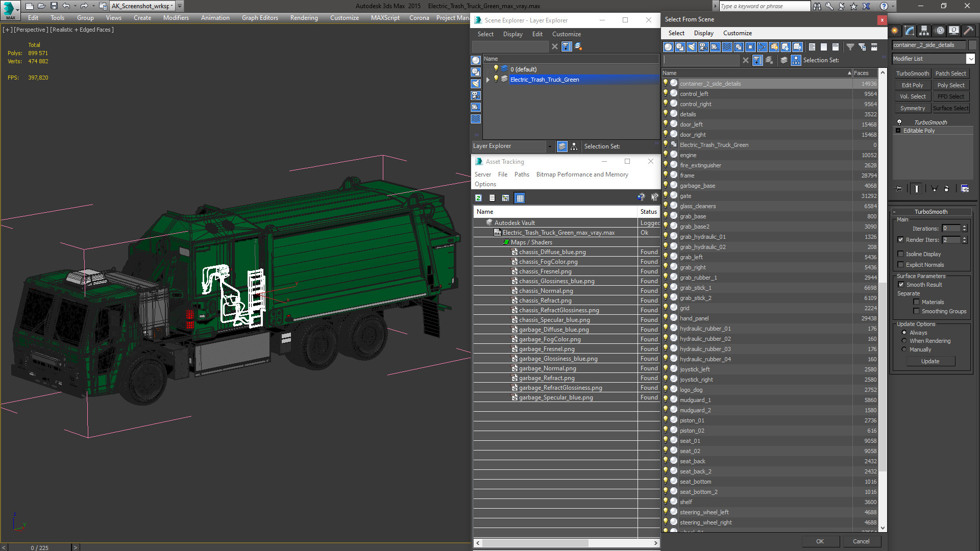Toggle light bulb of Electric_Trash_Truck_Green layer
980x551 pixels.
tap(495, 79)
